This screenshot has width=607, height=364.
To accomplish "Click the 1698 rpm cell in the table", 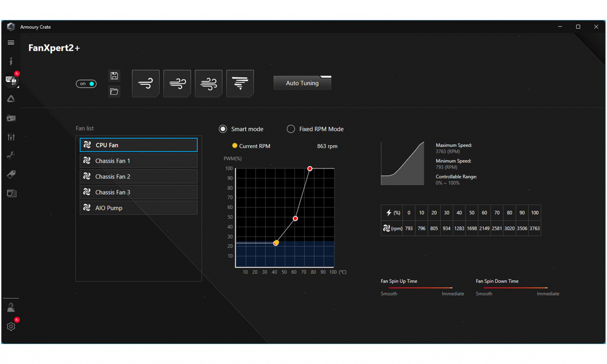I will (472, 228).
